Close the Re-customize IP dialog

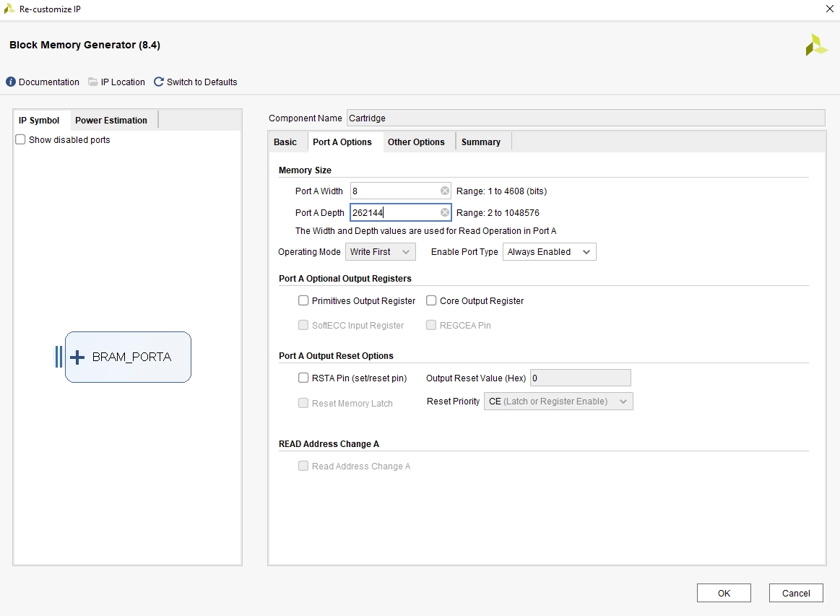[x=829, y=9]
